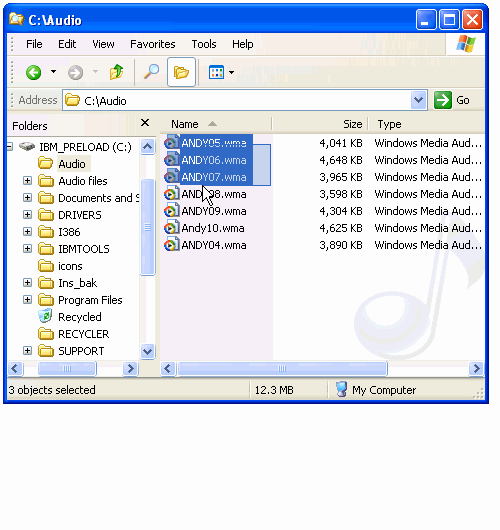Click the ANDY04.wma file icon
The height and width of the screenshot is (530, 500).
171,245
